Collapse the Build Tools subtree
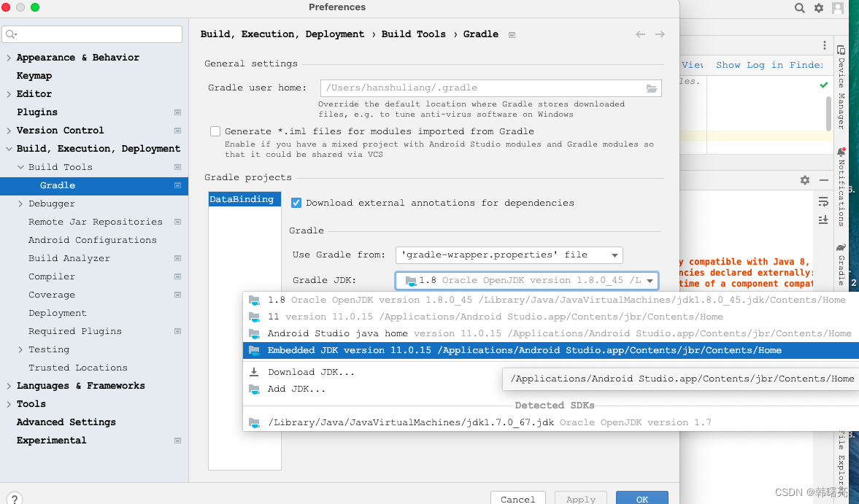Screen dimensions: 859x504 tap(21, 167)
